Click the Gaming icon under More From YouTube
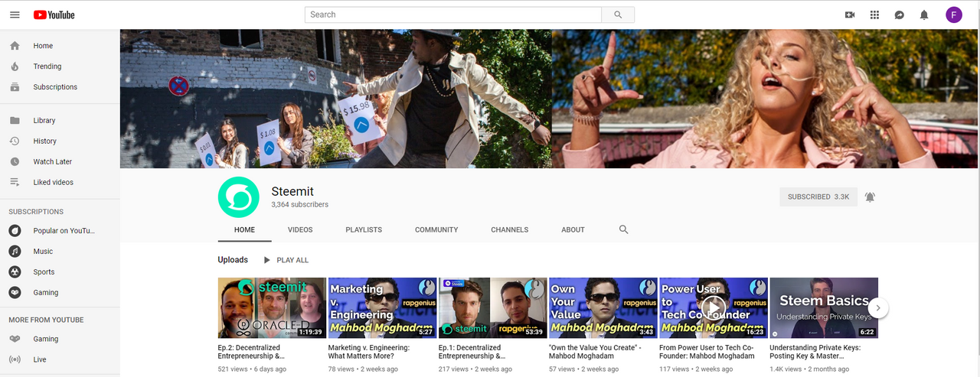980x377 pixels. tap(15, 339)
